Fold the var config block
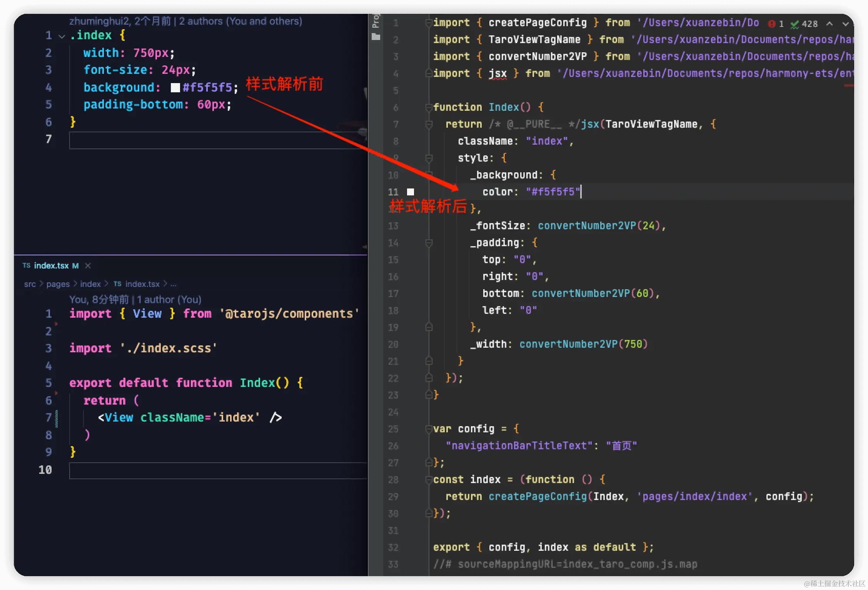 [x=429, y=429]
